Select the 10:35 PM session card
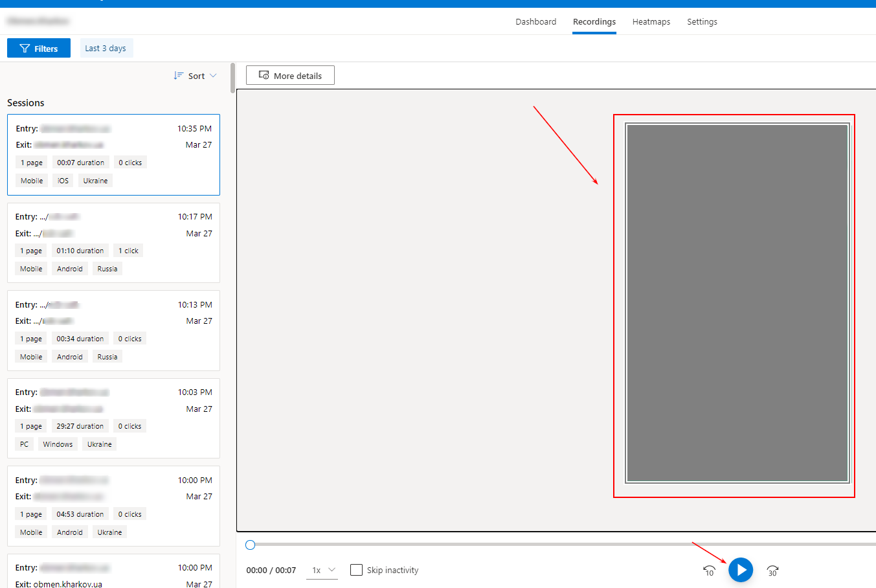Image resolution: width=876 pixels, height=588 pixels. tap(113, 155)
